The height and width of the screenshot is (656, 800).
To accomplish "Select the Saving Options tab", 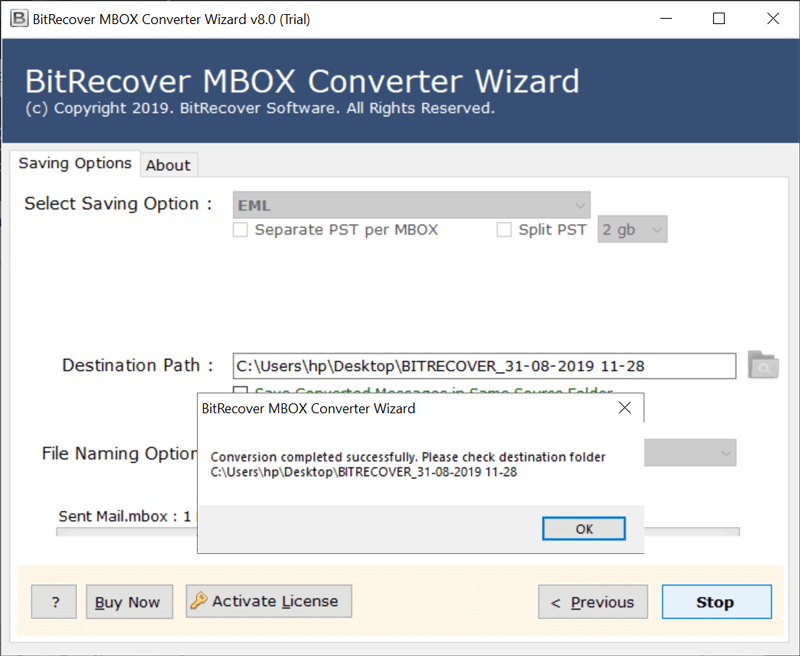I will click(75, 163).
